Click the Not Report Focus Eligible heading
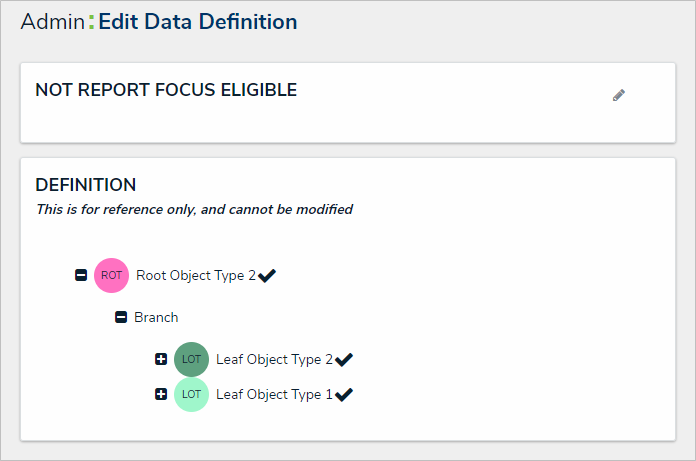This screenshot has width=696, height=461. [x=166, y=90]
